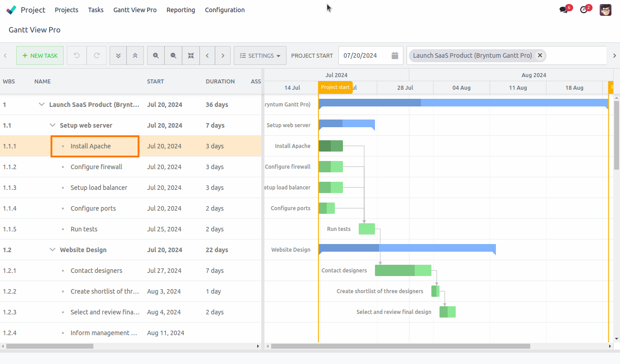Collapse the Launch SaaS Product task tree

click(42, 104)
